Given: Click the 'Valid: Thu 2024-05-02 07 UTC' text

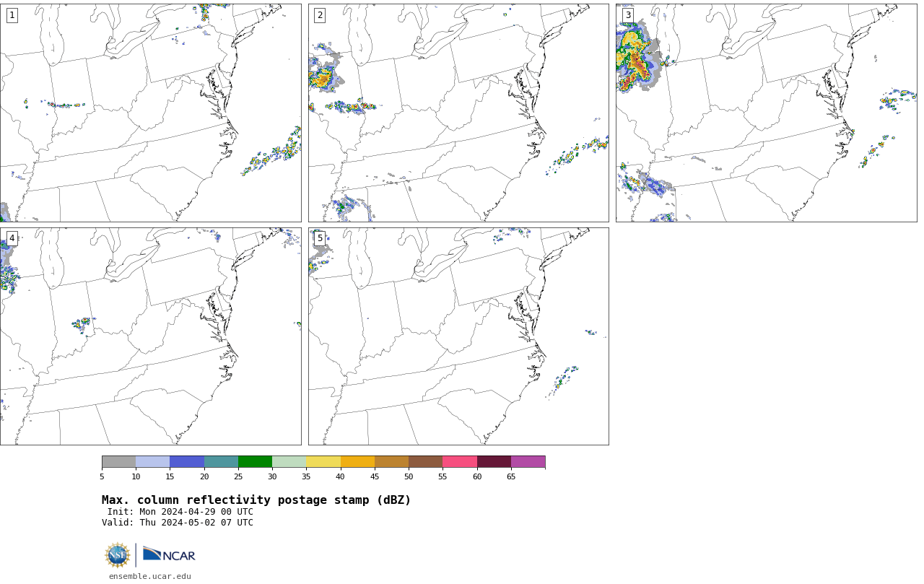Looking at the screenshot, I should pos(178,523).
